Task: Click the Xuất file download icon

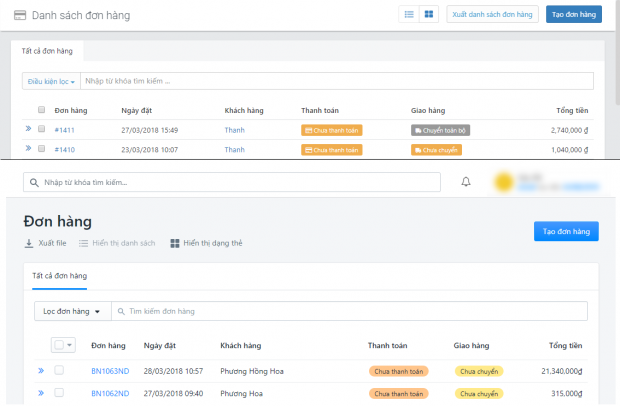Action: 28,243
